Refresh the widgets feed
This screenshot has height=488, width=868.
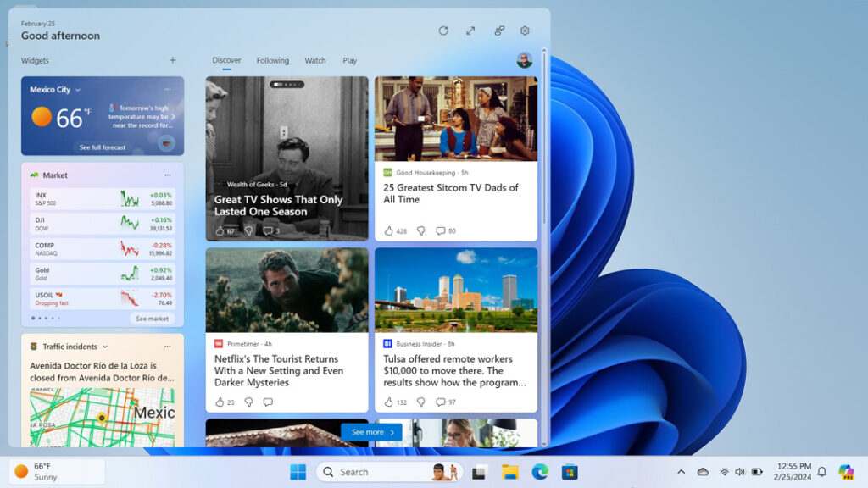[x=443, y=30]
